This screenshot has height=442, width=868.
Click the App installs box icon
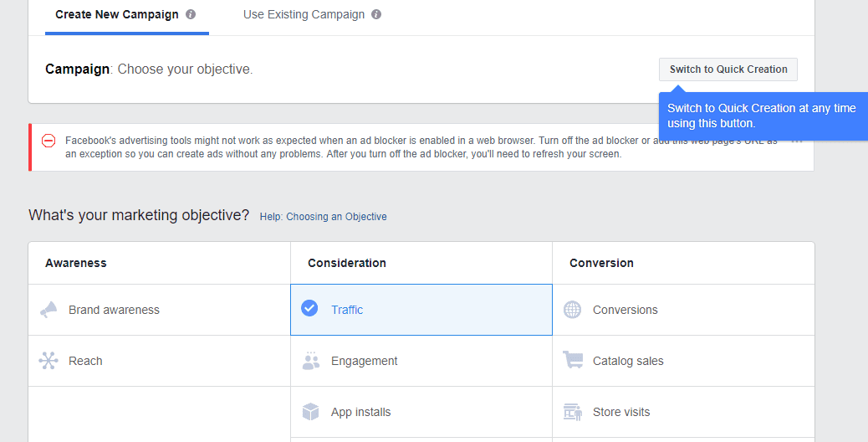(310, 412)
